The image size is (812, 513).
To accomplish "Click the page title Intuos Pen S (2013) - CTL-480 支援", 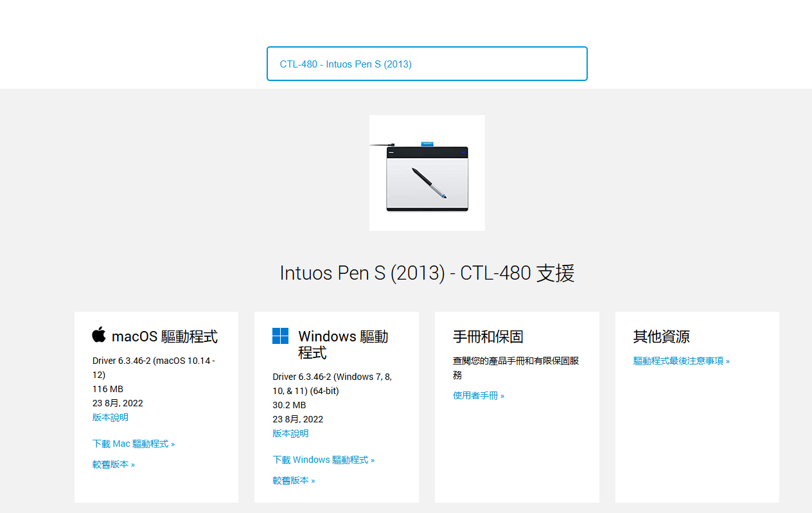I will [427, 273].
